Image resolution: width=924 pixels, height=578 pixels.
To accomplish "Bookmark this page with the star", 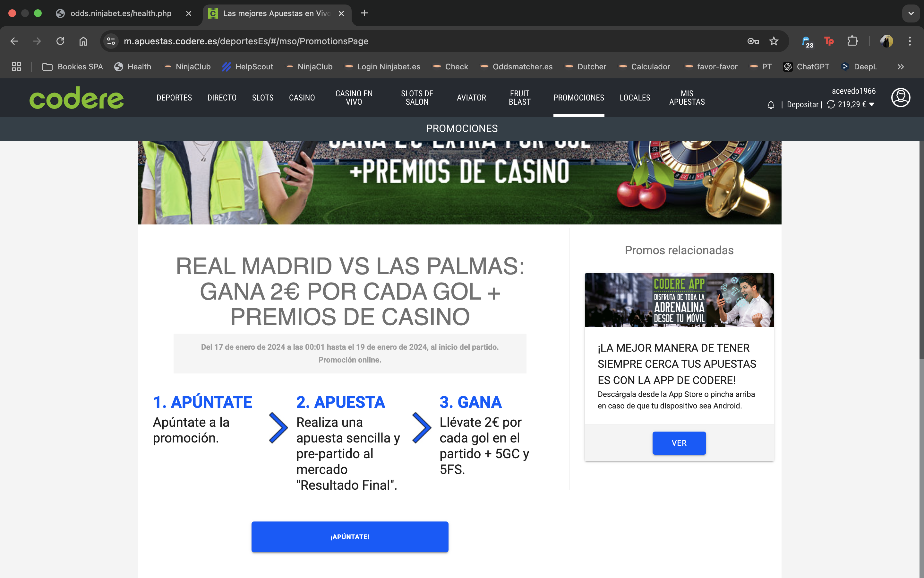I will coord(774,41).
